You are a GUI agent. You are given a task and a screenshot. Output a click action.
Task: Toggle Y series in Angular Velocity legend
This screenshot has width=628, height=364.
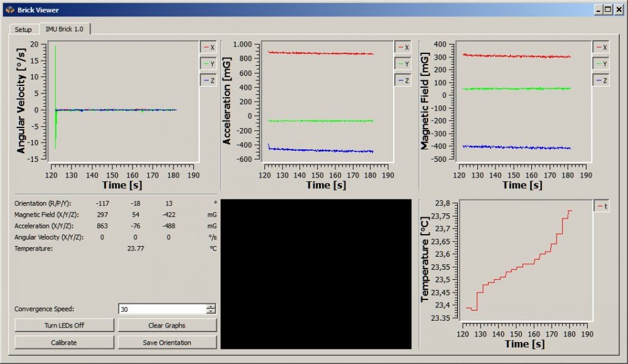coord(208,63)
